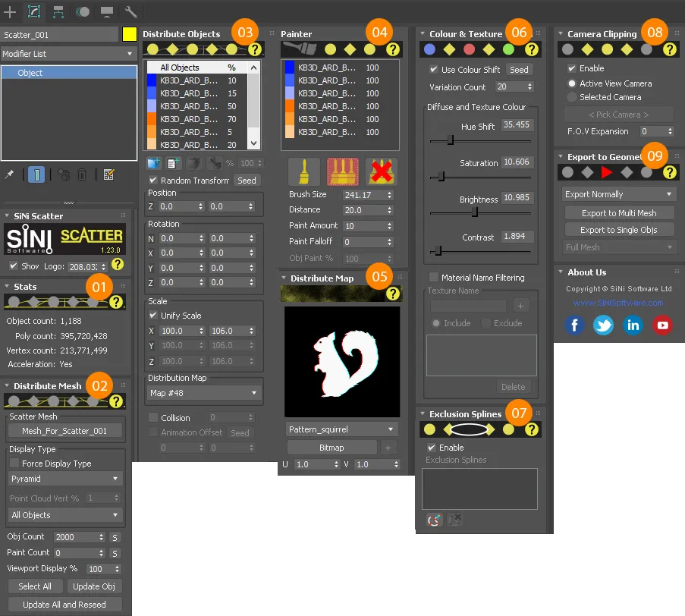This screenshot has width=685, height=616.
Task: Click the add object cube icon
Action: click(154, 163)
